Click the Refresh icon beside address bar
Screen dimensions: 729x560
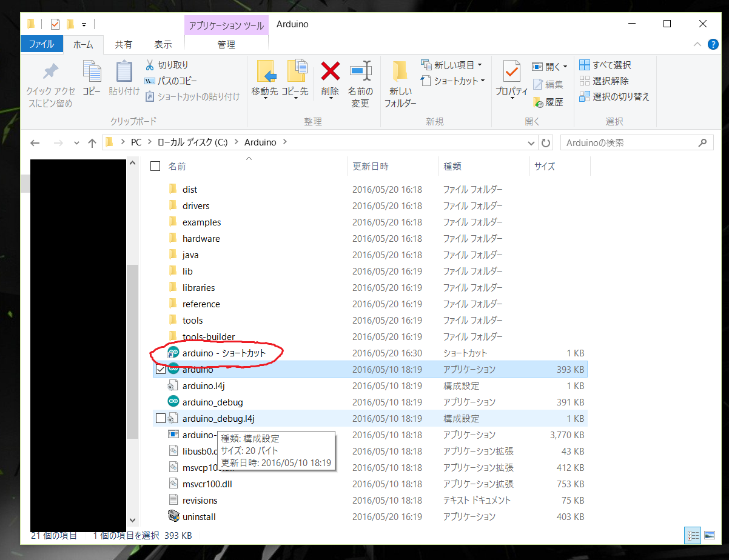click(x=546, y=143)
